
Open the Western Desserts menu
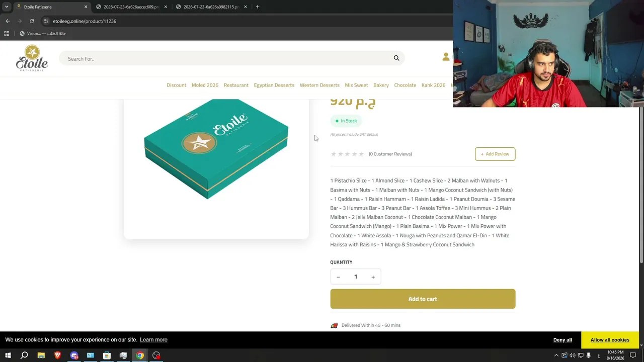[319, 85]
